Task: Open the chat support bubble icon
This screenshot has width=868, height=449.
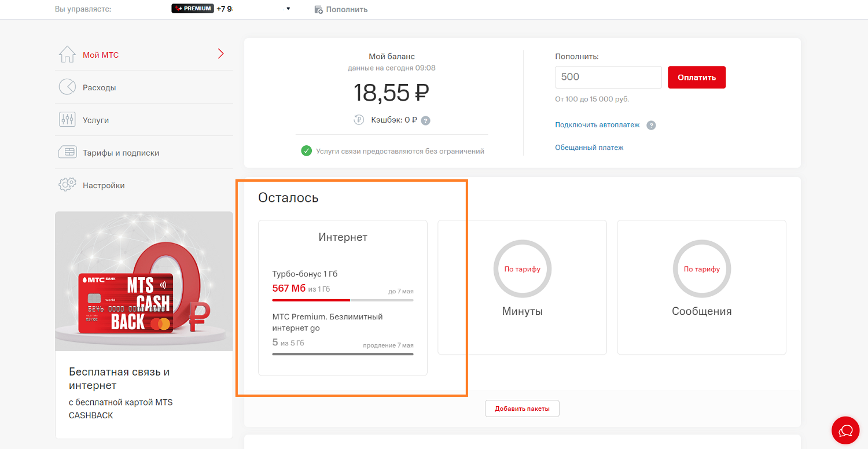Action: (x=846, y=430)
